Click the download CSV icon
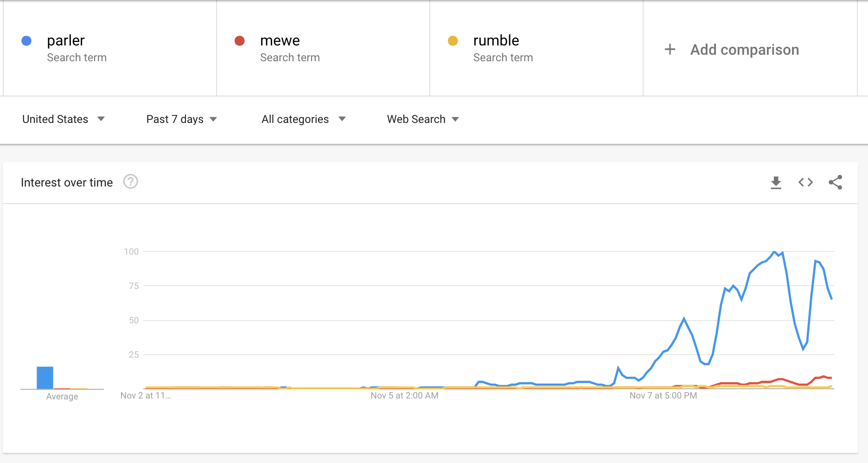The image size is (868, 463). point(776,183)
